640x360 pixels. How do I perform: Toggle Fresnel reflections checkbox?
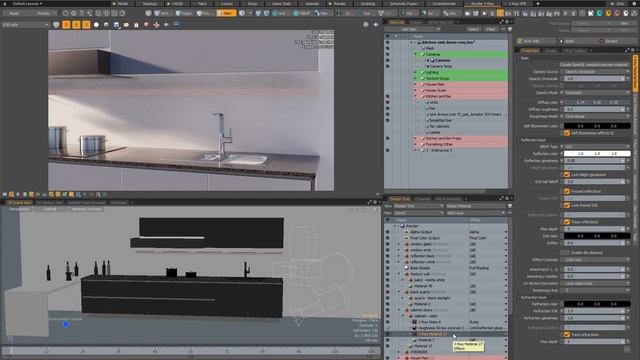[567, 191]
